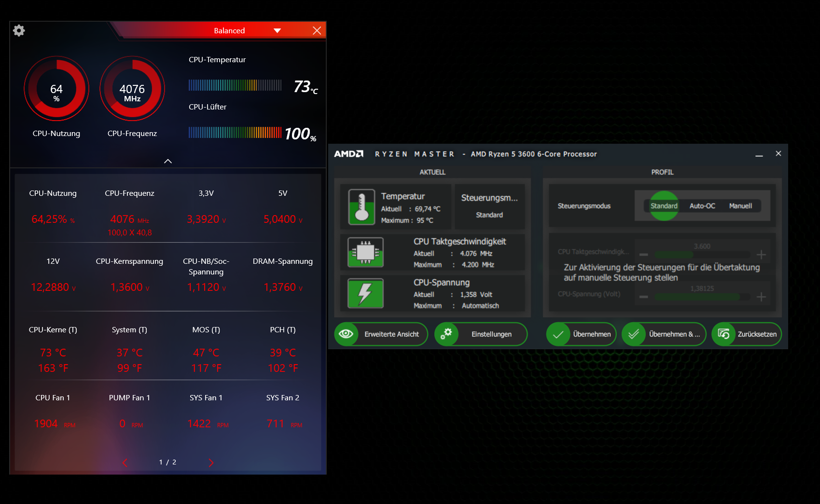The width and height of the screenshot is (820, 504).
Task: Increase CPU-Spannung (Volt) with plus
Action: [761, 297]
